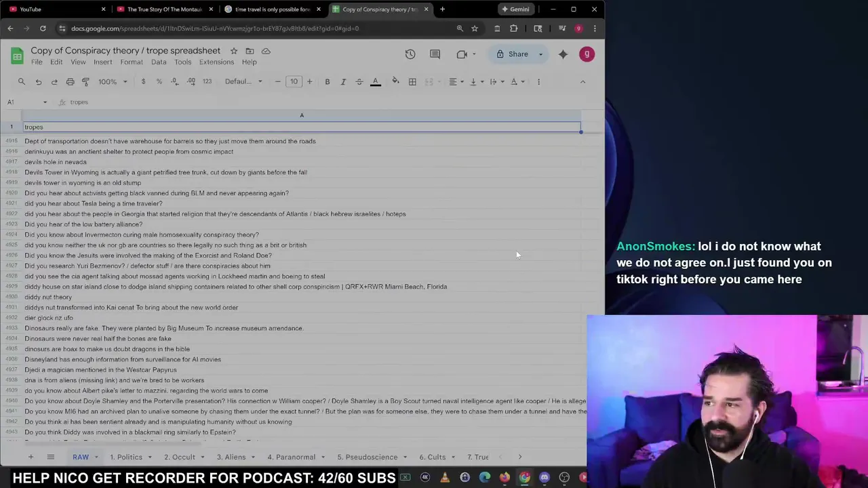This screenshot has height=488, width=868.
Task: Decrease font size with minus button
Action: [x=277, y=81]
